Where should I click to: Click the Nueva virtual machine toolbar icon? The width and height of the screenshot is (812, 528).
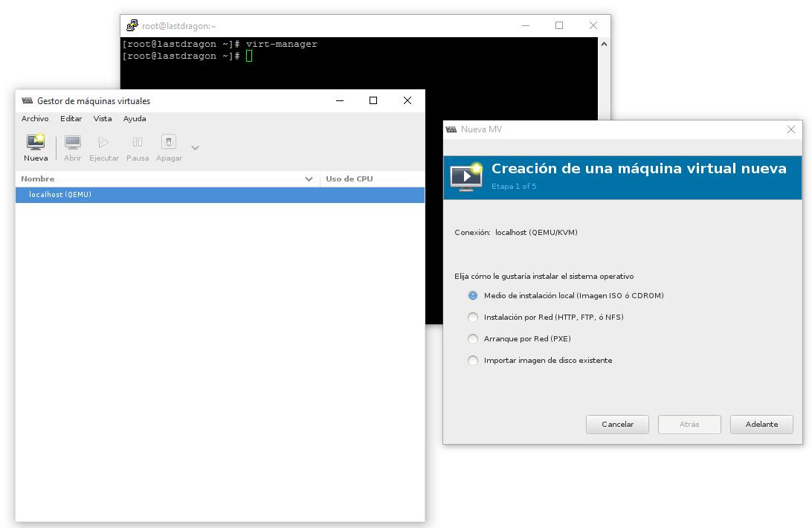[x=35, y=142]
